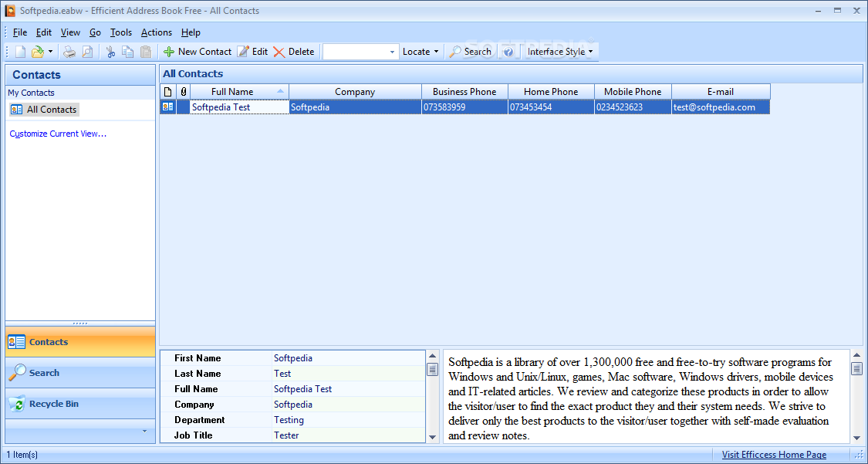Click the Department value Testing
The width and height of the screenshot is (868, 464).
(289, 420)
